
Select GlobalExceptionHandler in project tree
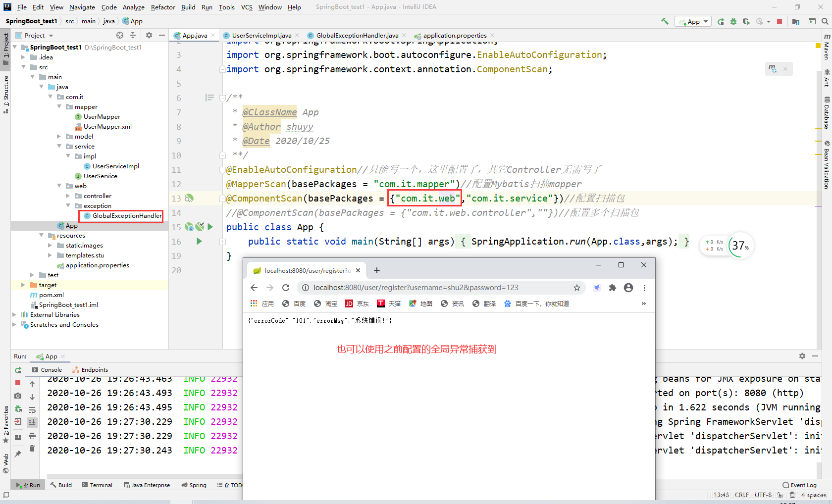pyautogui.click(x=122, y=215)
